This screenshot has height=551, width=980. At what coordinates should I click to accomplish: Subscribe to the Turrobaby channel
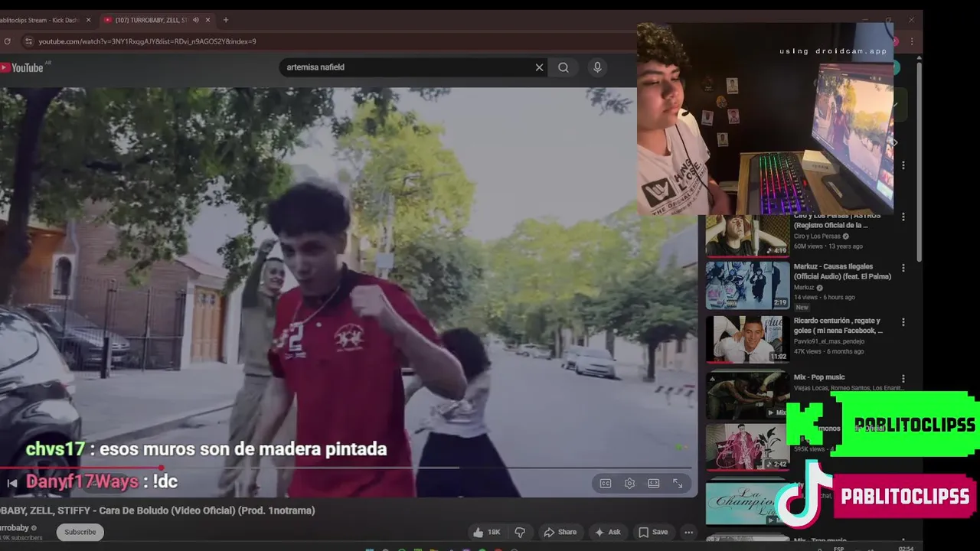[80, 532]
